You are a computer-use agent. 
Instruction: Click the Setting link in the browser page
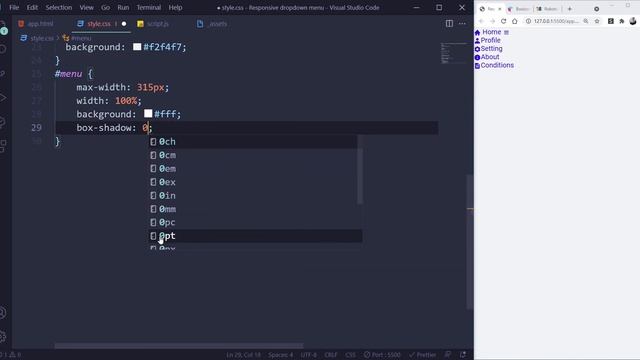(x=491, y=49)
